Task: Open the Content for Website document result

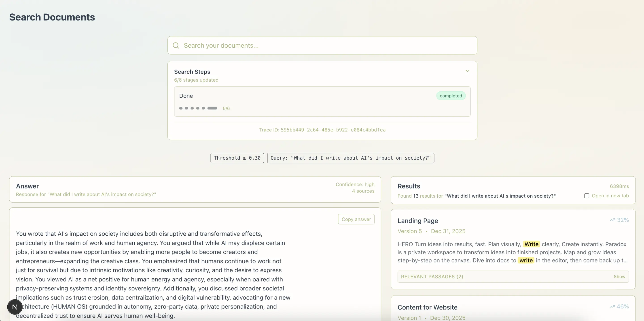Action: point(427,307)
